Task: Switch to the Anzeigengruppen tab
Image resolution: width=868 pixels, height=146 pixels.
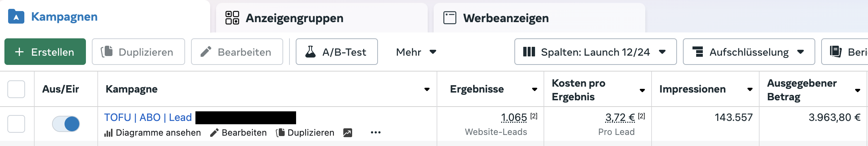Action: [322, 18]
